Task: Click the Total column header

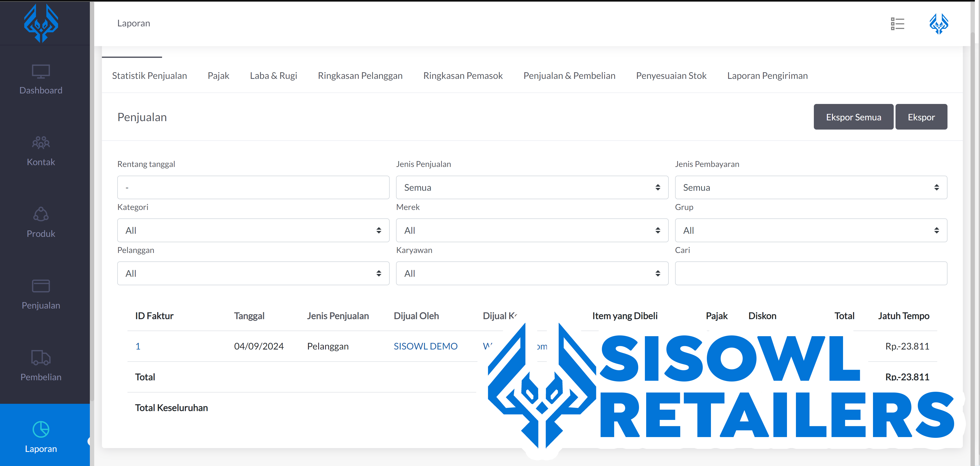Action: click(x=844, y=316)
